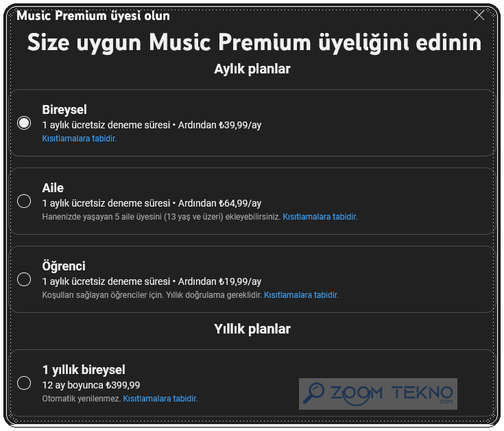Click the Aylık planlar heading
Viewport: 504px width, 431px height.
point(252,69)
